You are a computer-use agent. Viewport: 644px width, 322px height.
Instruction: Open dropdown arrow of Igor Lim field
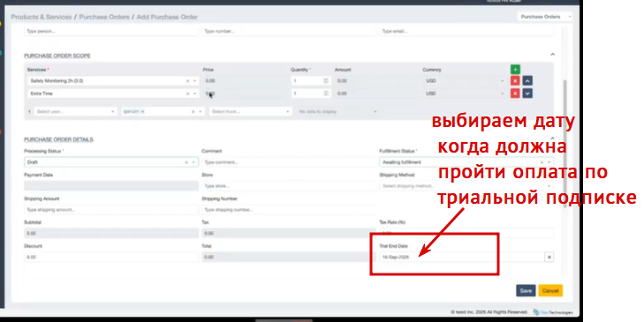point(200,111)
